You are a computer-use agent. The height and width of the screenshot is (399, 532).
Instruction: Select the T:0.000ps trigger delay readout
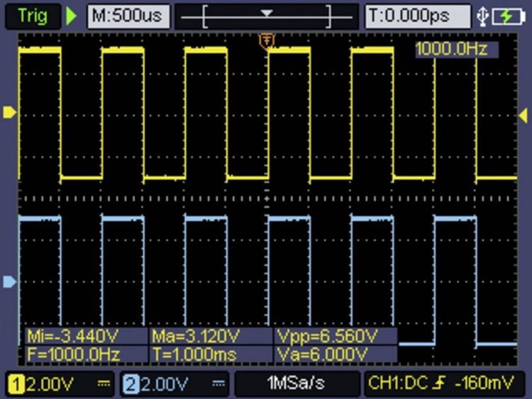(418, 16)
